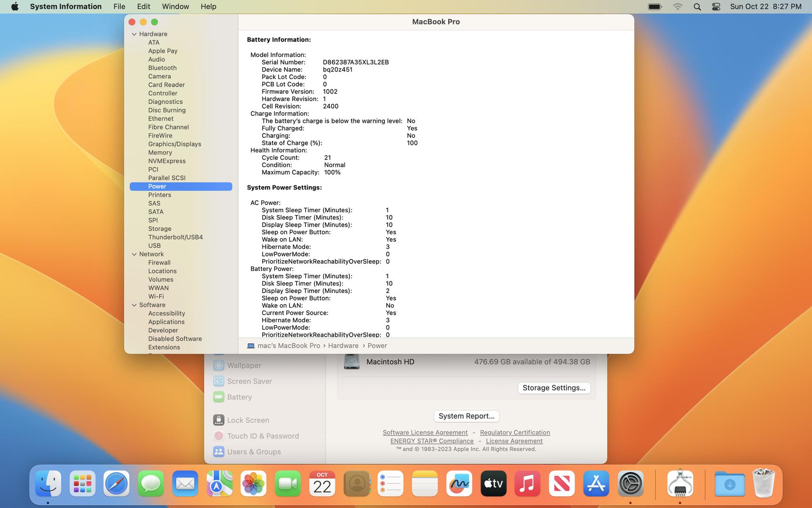Open the Window menu
Screen dimensions: 812x508
click(175, 7)
